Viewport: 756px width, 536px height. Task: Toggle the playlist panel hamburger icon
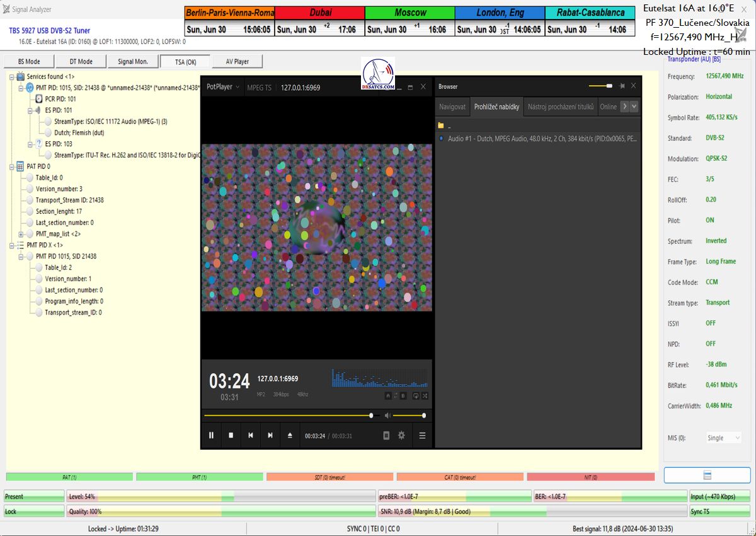pos(422,435)
